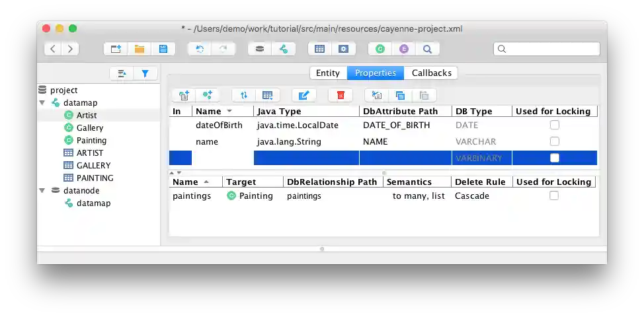Collapse the datanode tree node
Screen dimensions: 644x317
pos(42,190)
